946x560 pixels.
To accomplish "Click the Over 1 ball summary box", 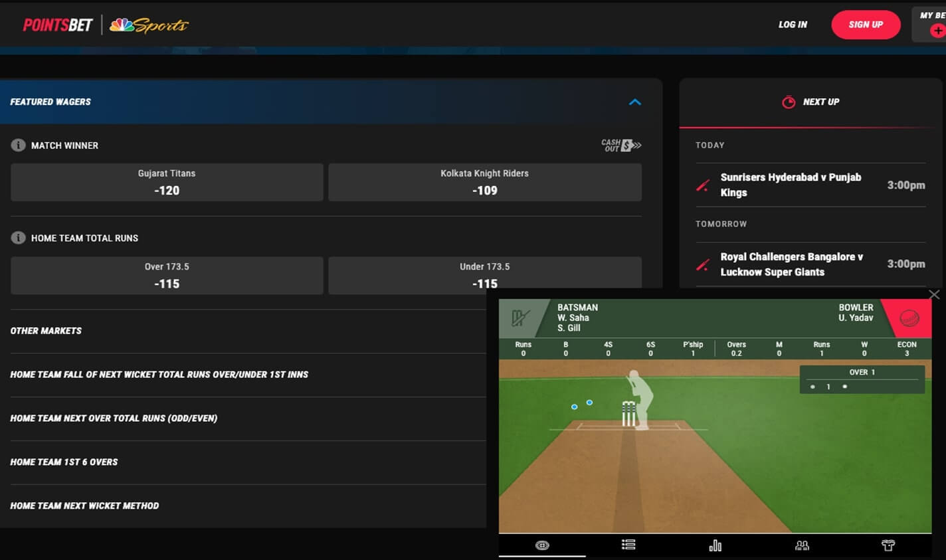I will tap(862, 379).
